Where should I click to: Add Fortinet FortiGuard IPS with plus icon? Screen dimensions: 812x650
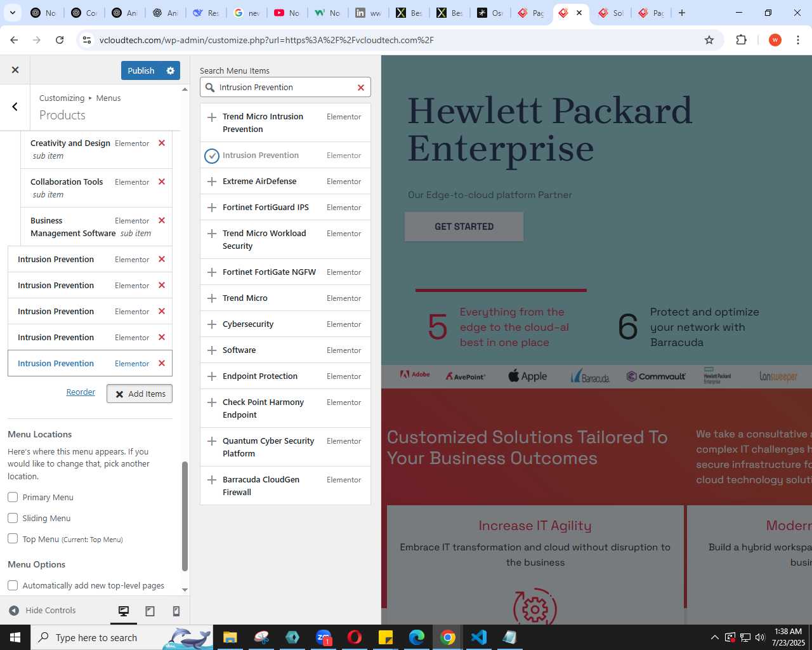tap(212, 208)
